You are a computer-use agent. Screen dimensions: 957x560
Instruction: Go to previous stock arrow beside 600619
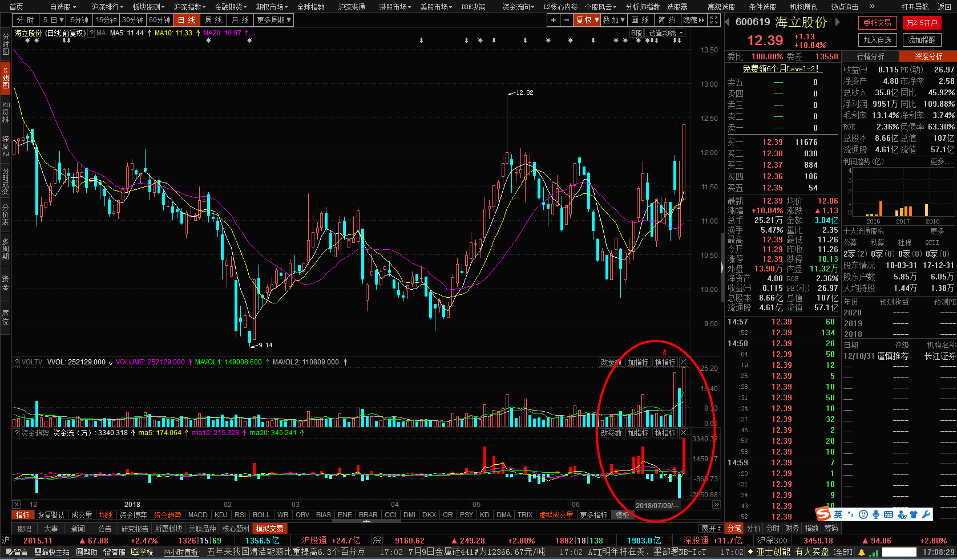(x=728, y=22)
